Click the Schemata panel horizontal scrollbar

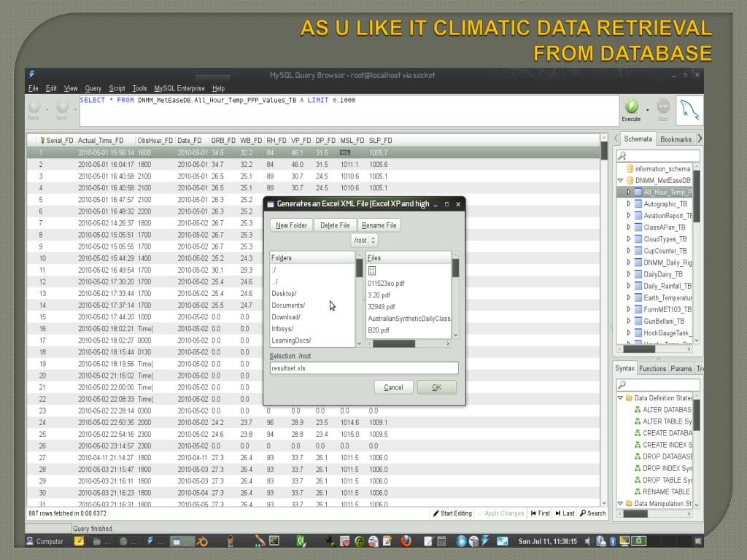coord(655,349)
